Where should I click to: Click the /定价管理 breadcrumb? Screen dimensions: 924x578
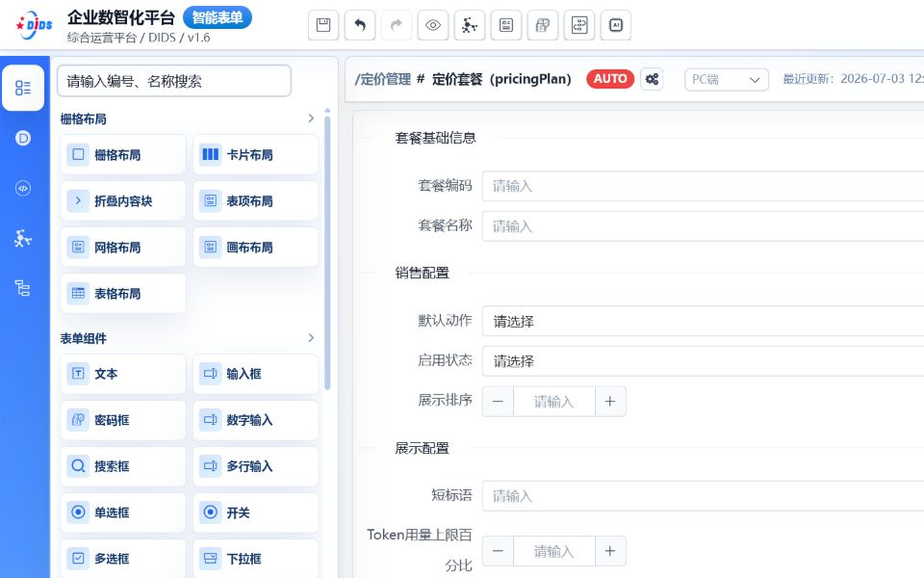point(382,79)
